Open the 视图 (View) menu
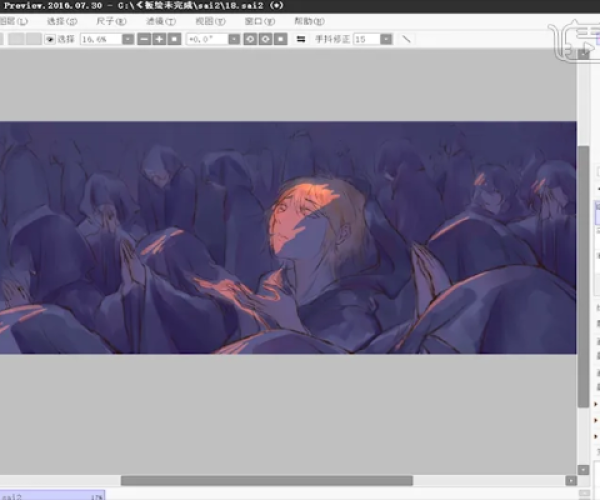The width and height of the screenshot is (600, 500). pos(210,20)
